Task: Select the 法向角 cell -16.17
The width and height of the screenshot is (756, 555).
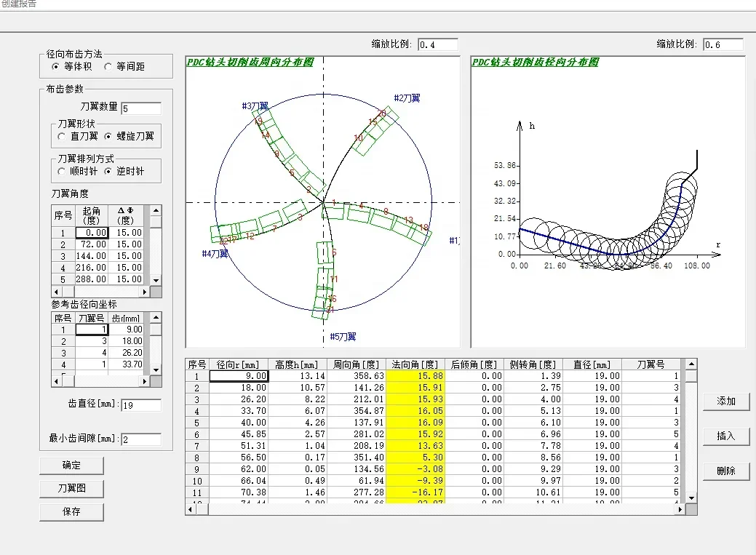Action: [x=415, y=492]
